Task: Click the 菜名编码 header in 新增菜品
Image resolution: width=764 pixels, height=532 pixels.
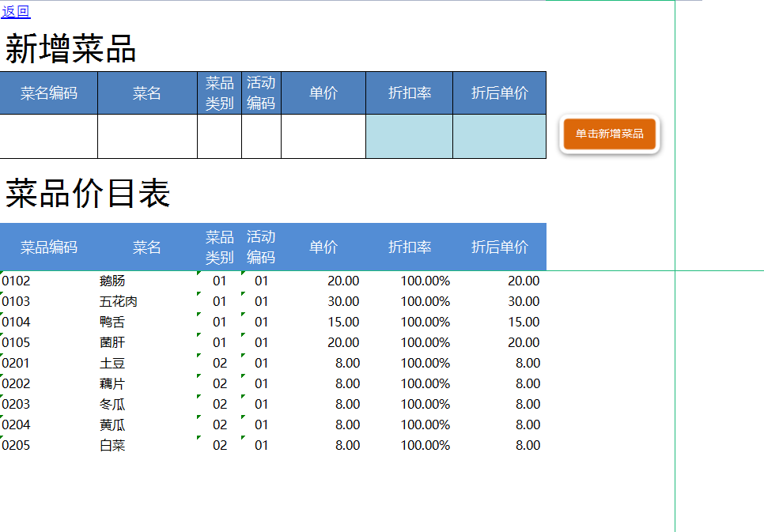Action: pyautogui.click(x=49, y=93)
